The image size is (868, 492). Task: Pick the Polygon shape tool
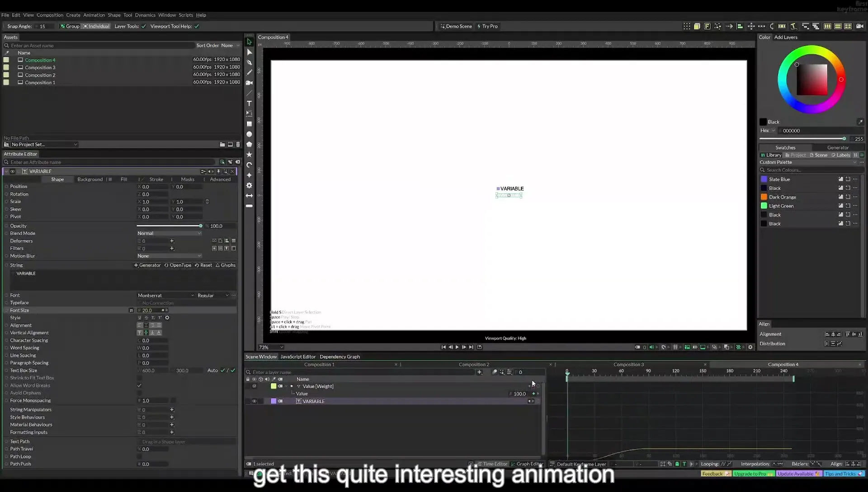[249, 144]
